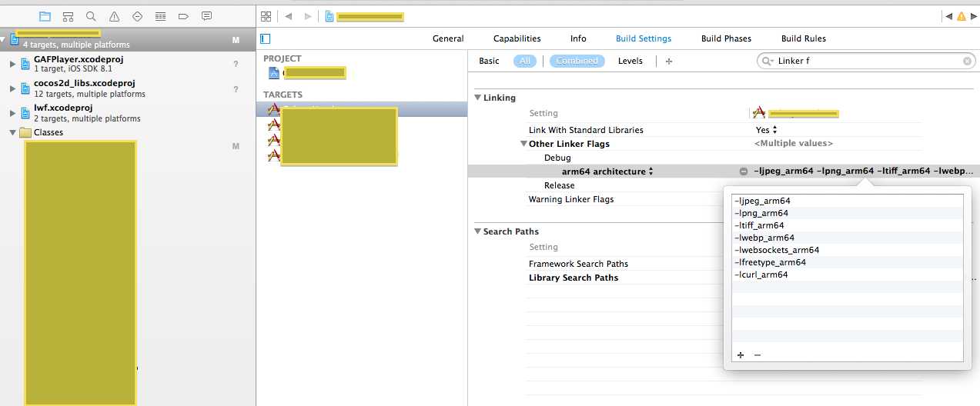Open the Symbol navigator hierarchy icon
This screenshot has height=406, width=980.
(x=68, y=16)
